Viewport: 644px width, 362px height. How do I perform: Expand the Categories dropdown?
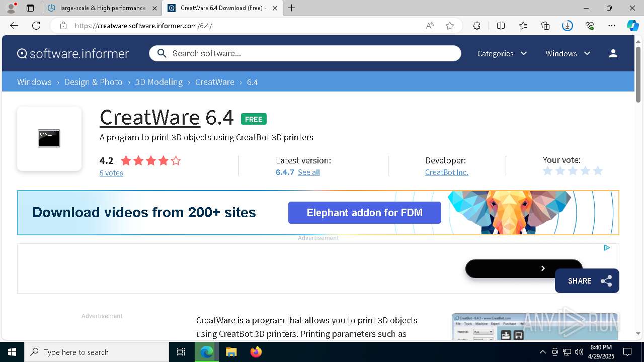[502, 53]
